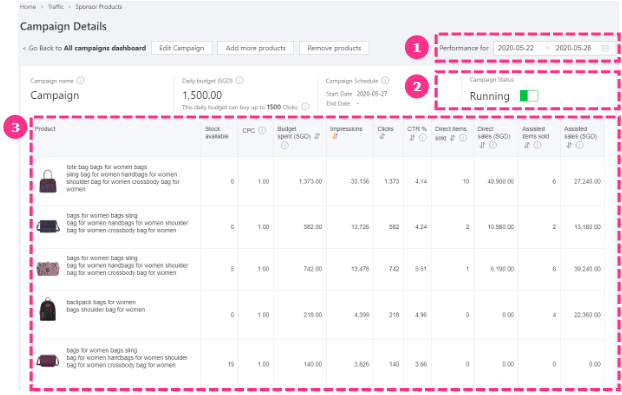Open the tote bag product thumbnail

[48, 181]
